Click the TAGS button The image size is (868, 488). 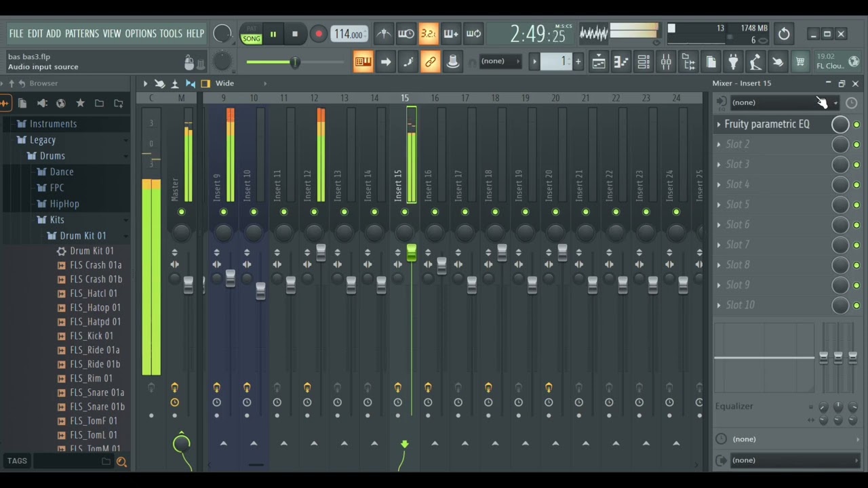tap(17, 461)
